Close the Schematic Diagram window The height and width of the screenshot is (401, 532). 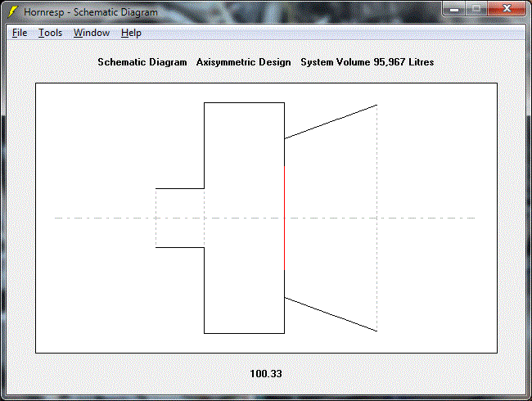(x=507, y=9)
